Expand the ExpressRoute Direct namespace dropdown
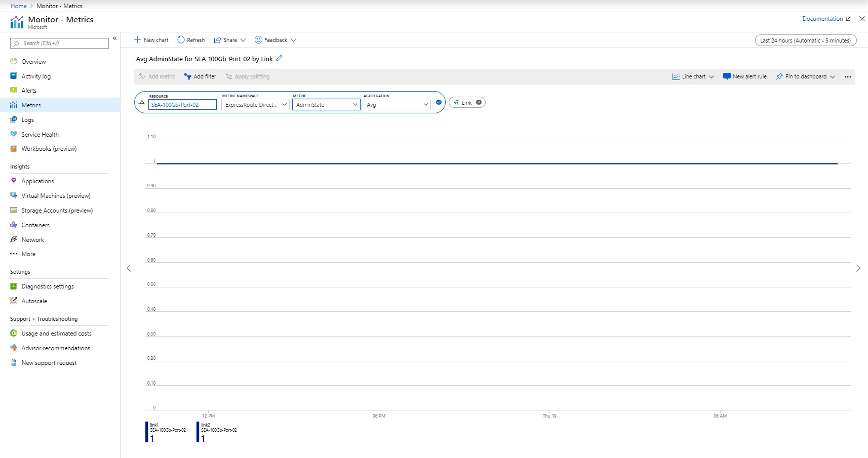 click(255, 104)
